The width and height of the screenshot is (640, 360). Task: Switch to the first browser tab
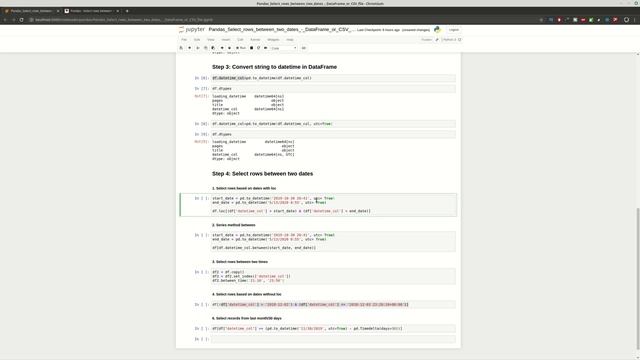(x=31, y=11)
